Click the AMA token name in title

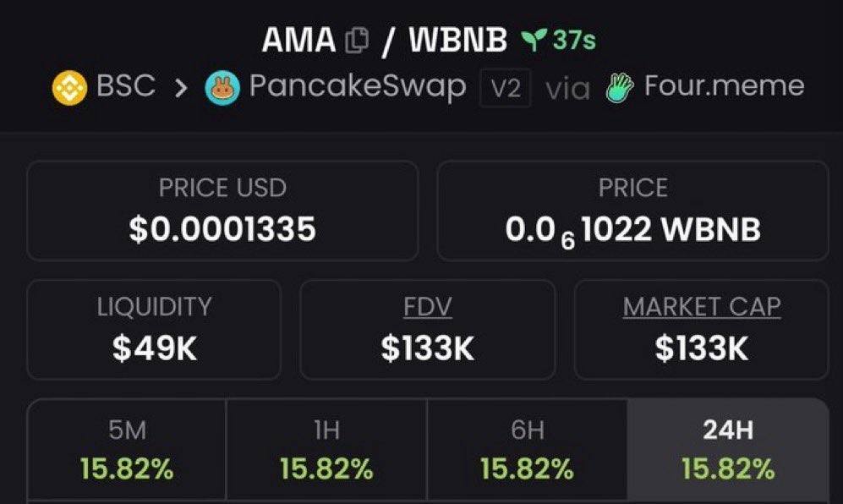299,40
